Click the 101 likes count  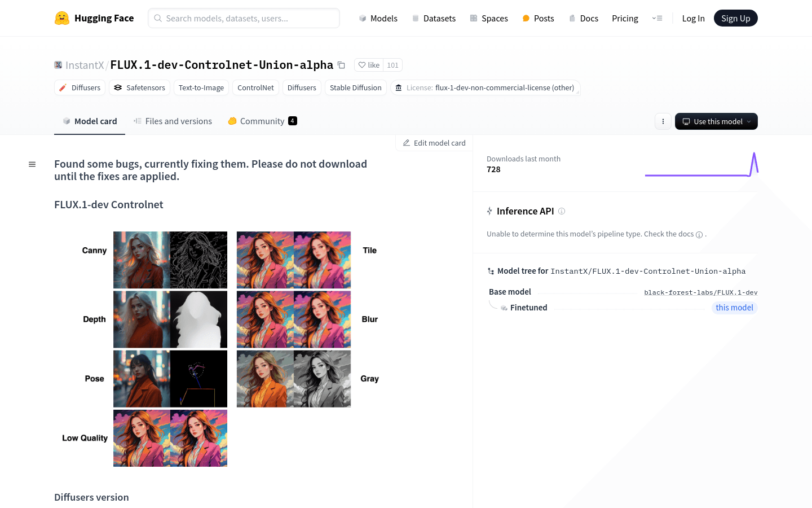[393, 65]
